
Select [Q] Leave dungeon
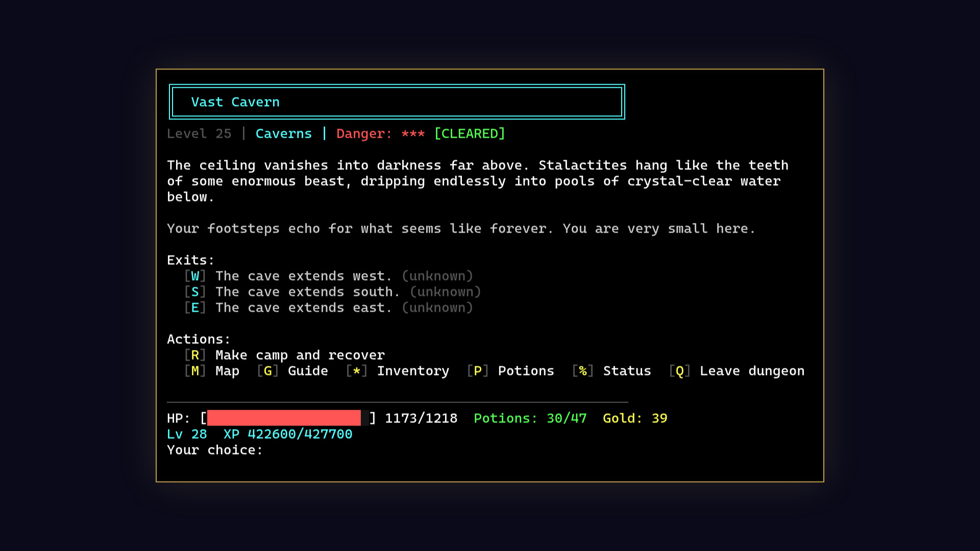pyautogui.click(x=737, y=371)
